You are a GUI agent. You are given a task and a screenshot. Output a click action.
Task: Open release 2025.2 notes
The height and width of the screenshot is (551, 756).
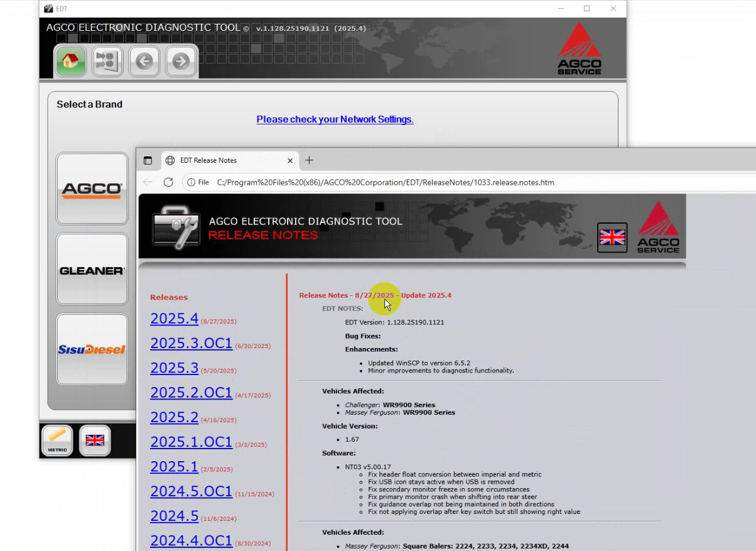[x=174, y=417]
